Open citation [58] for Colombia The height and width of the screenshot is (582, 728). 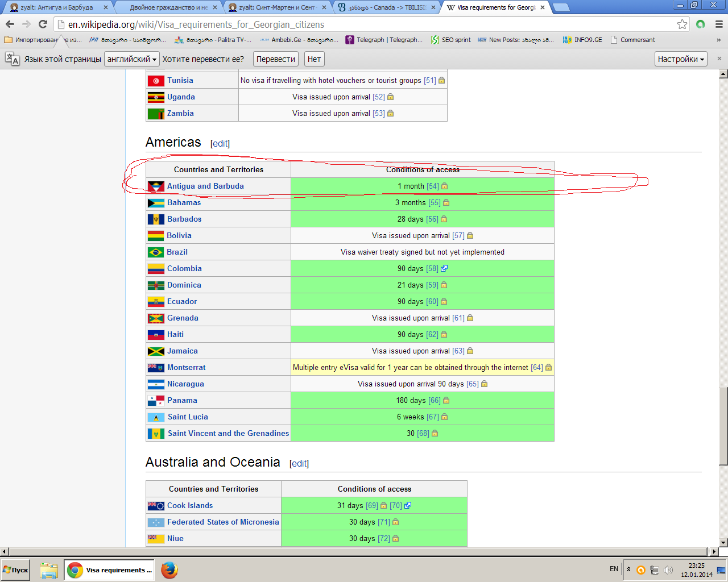(x=432, y=269)
